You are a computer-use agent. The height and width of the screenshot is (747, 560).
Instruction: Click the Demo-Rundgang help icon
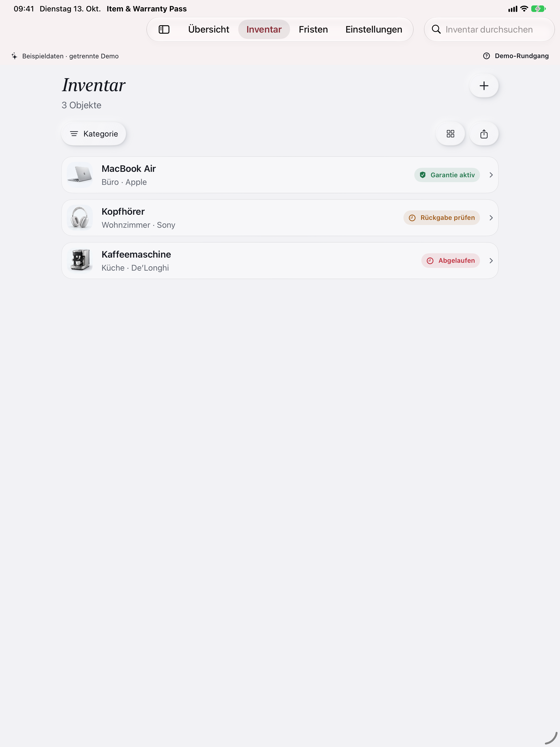pyautogui.click(x=486, y=56)
